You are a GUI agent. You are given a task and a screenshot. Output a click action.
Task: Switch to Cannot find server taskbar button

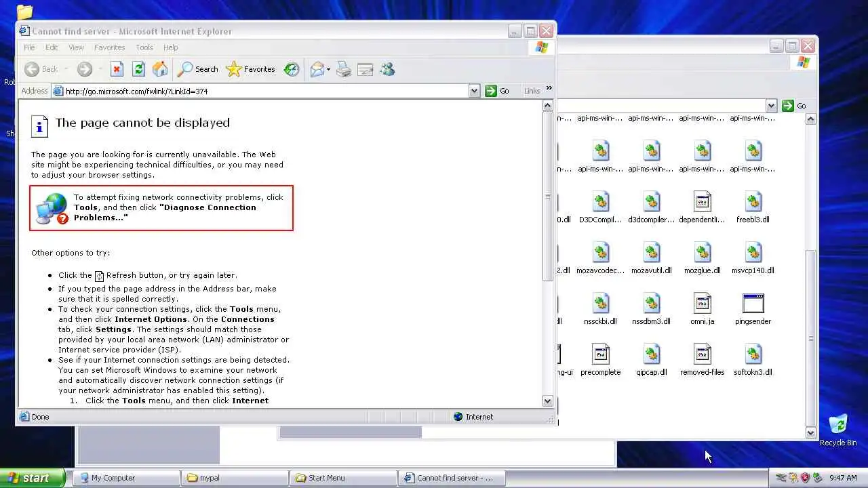tap(452, 478)
